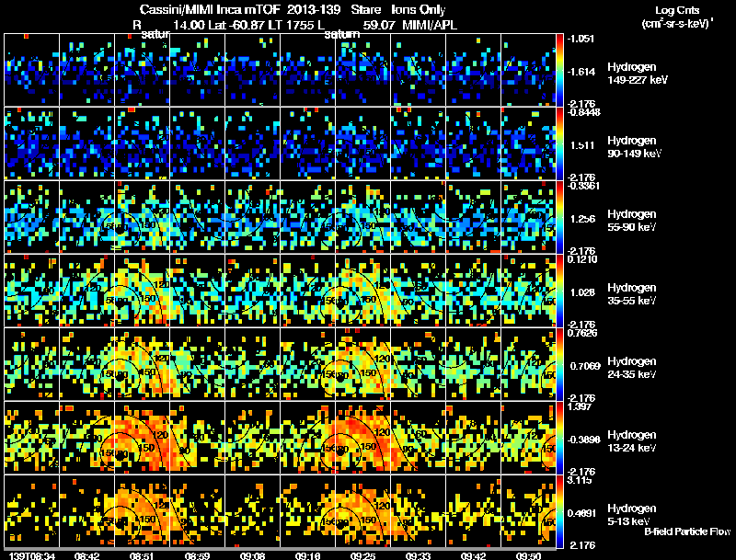Click the Hydrogen 13-24 keV label
This screenshot has width=736, height=560.
point(631,441)
